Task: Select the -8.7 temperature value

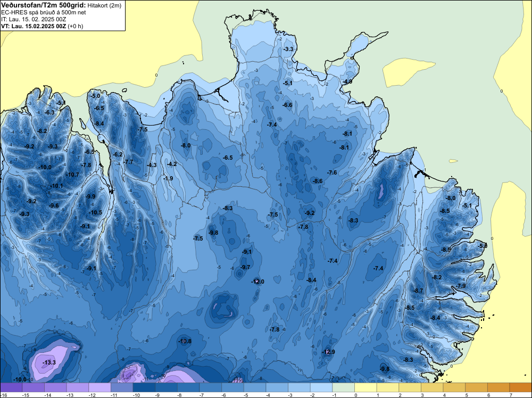Action: click(418, 291)
